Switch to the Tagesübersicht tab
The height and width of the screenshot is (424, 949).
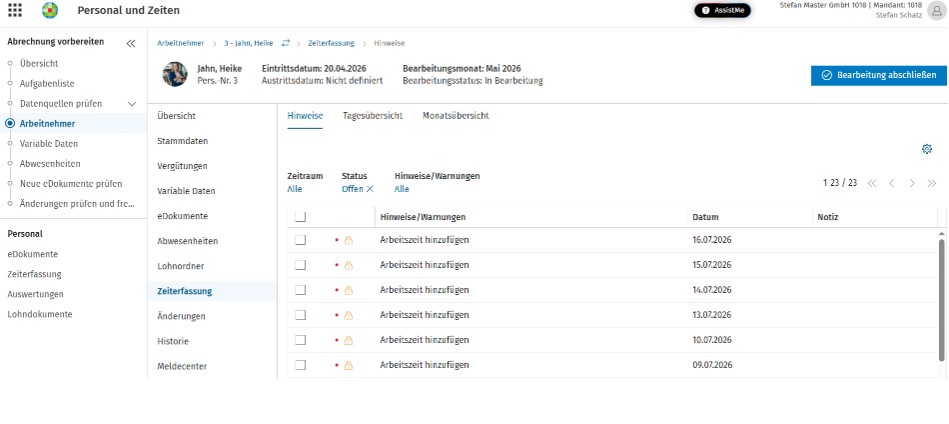point(372,116)
